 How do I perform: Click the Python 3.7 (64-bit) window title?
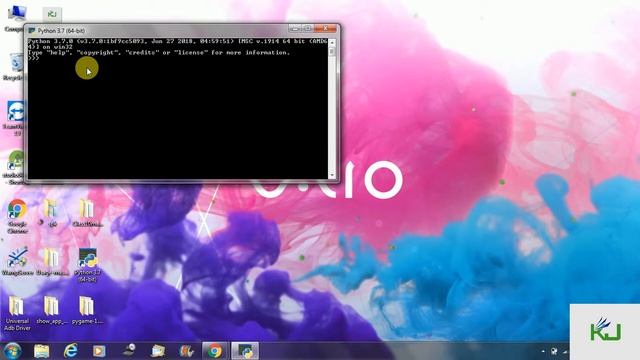pyautogui.click(x=61, y=31)
